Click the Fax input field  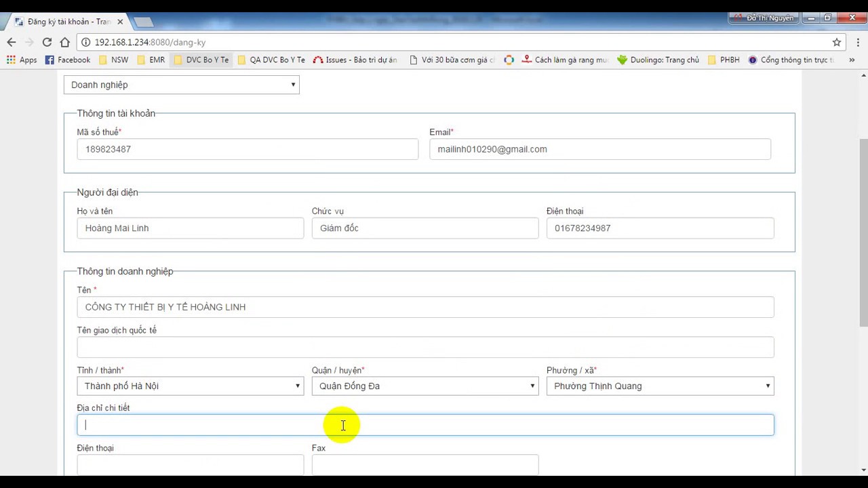coord(425,465)
